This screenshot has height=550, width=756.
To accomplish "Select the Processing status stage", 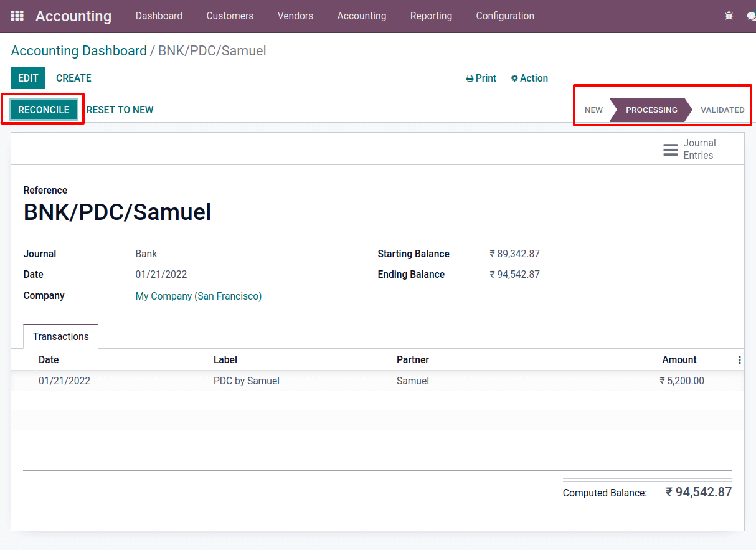I will click(x=651, y=110).
